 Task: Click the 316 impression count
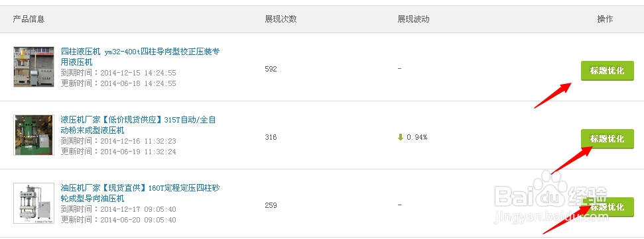point(271,137)
